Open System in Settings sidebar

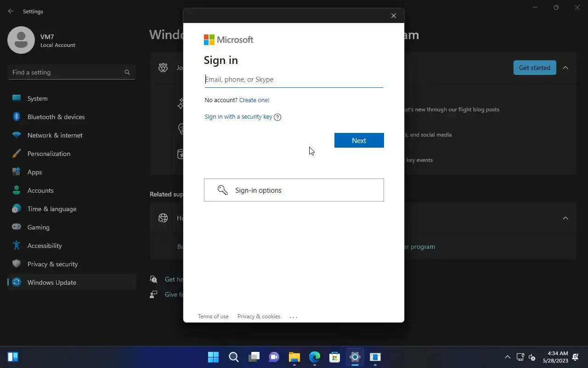(72, 98)
